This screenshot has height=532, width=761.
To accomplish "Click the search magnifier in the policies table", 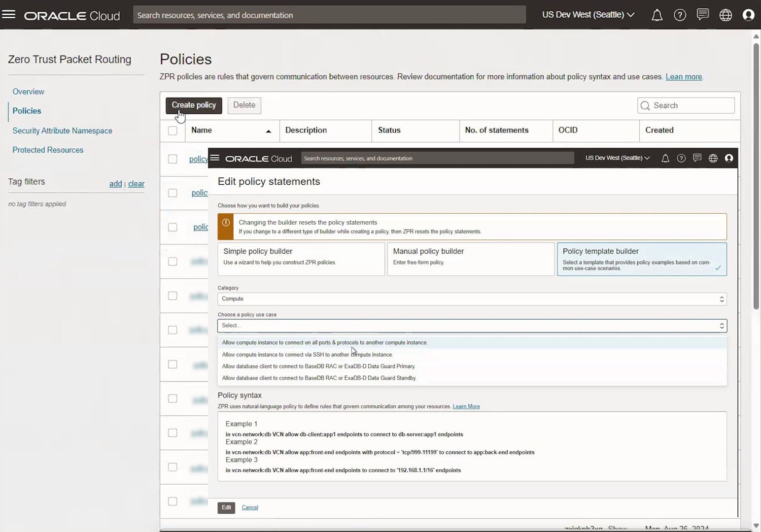I will [x=646, y=105].
